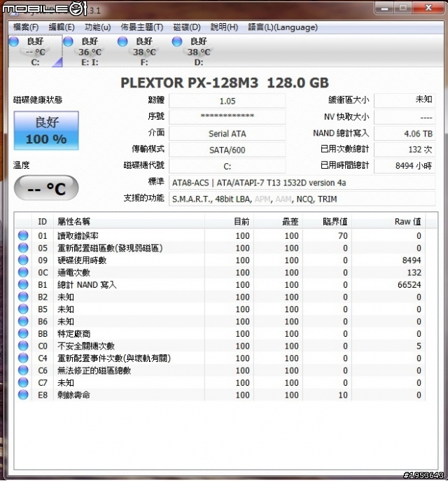The image size is (448, 481).
Task: Select the 硬碟使用時數 attribute name
Action: pos(82,260)
